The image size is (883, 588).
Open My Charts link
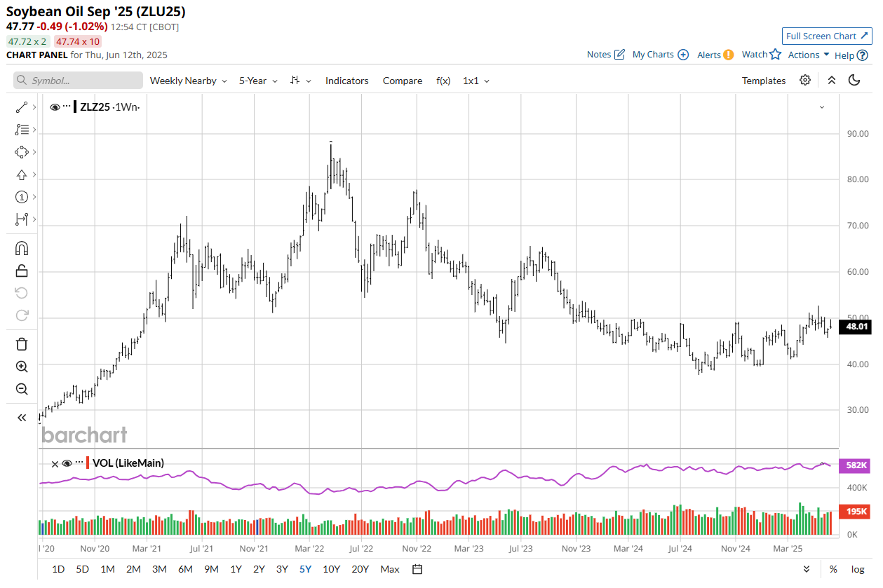661,55
